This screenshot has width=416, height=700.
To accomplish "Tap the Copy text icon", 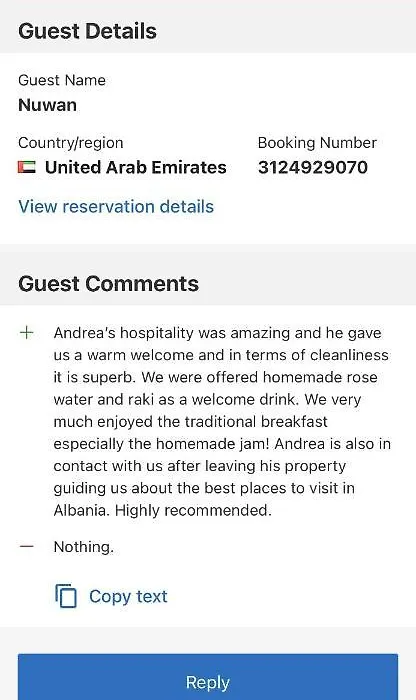I will [66, 596].
